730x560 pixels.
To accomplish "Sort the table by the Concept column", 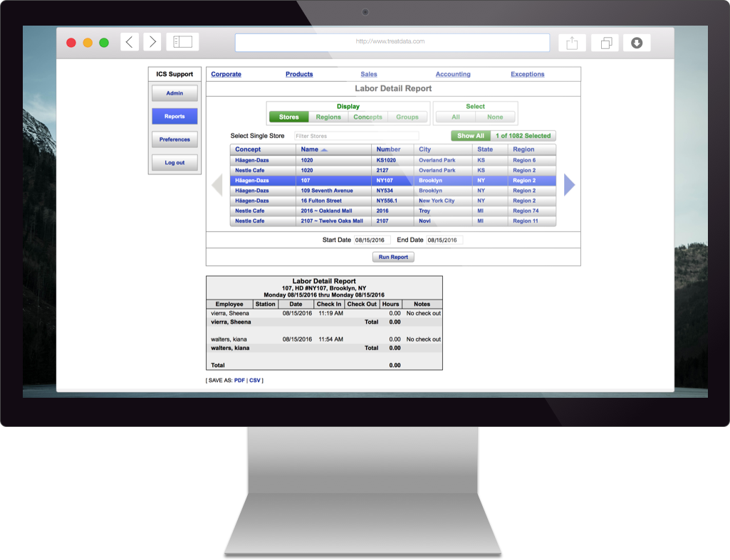I will (248, 149).
